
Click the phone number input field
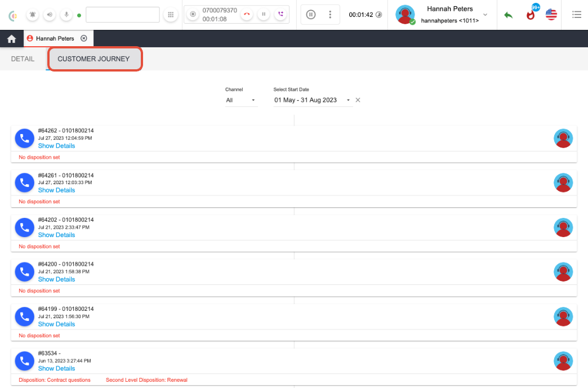123,15
